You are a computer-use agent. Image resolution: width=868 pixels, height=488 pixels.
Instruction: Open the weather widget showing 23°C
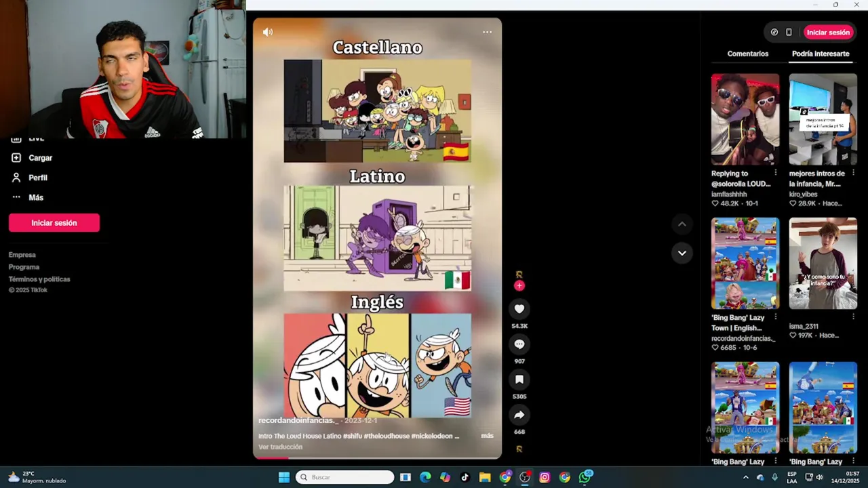click(x=37, y=477)
